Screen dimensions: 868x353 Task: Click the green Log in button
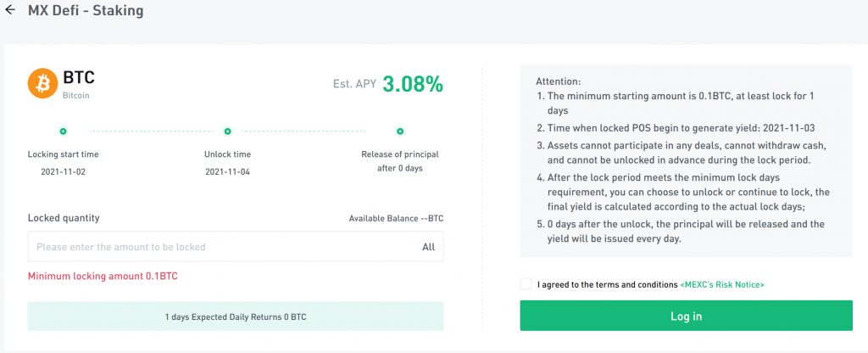pos(686,316)
